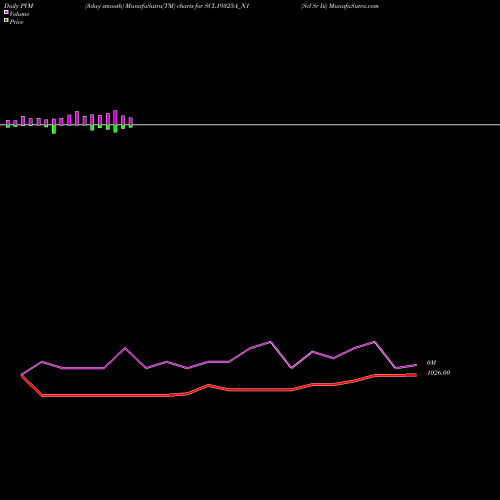The width and height of the screenshot is (500, 500).
Task: Click the Volume legend color swatch
Action: click(x=6, y=12)
